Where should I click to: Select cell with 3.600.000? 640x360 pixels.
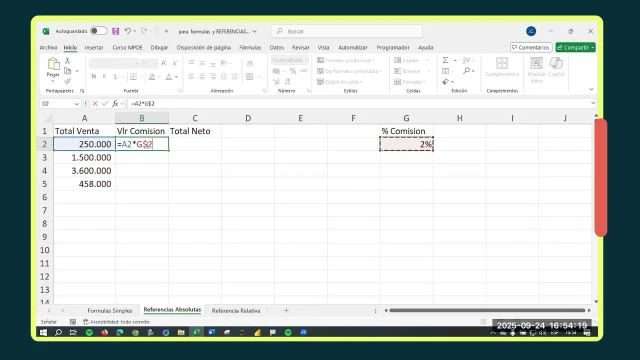pos(84,171)
